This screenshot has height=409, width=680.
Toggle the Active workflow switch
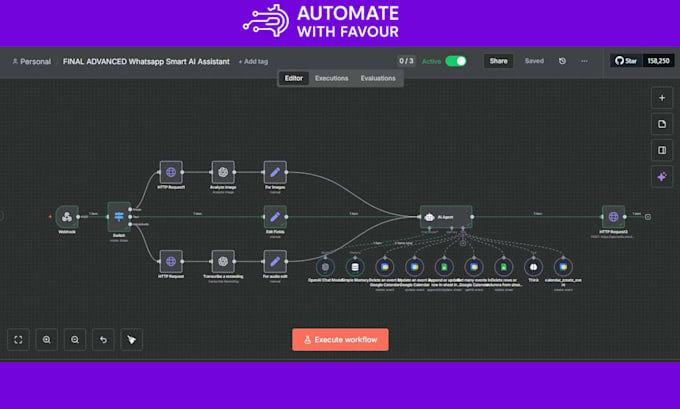[x=456, y=61]
